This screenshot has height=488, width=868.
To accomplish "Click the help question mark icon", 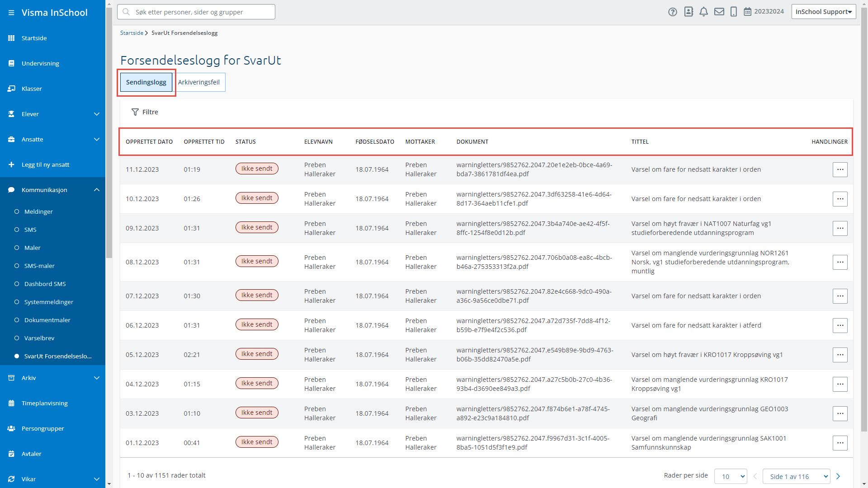I will [x=673, y=12].
